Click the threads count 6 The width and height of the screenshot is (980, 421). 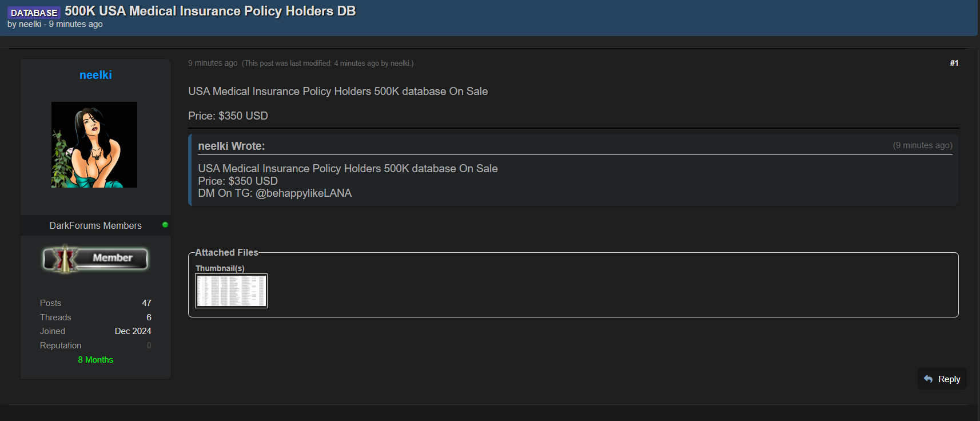point(149,317)
